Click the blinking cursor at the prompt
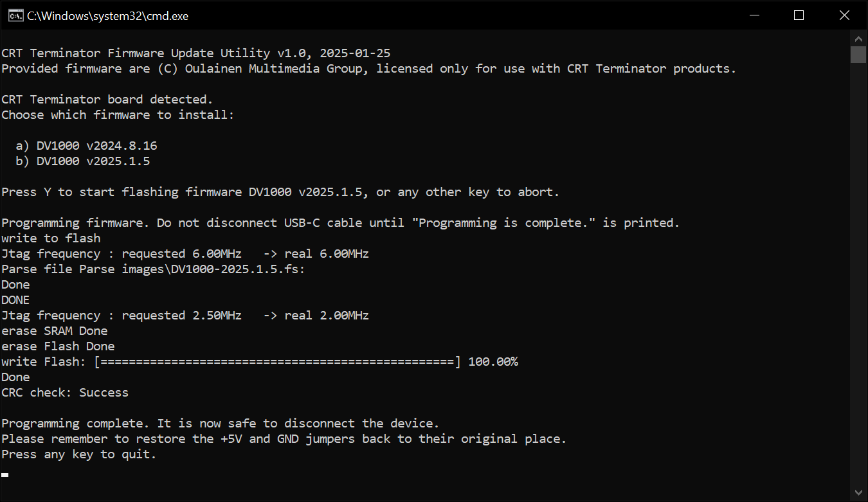This screenshot has height=502, width=868. tap(5, 475)
